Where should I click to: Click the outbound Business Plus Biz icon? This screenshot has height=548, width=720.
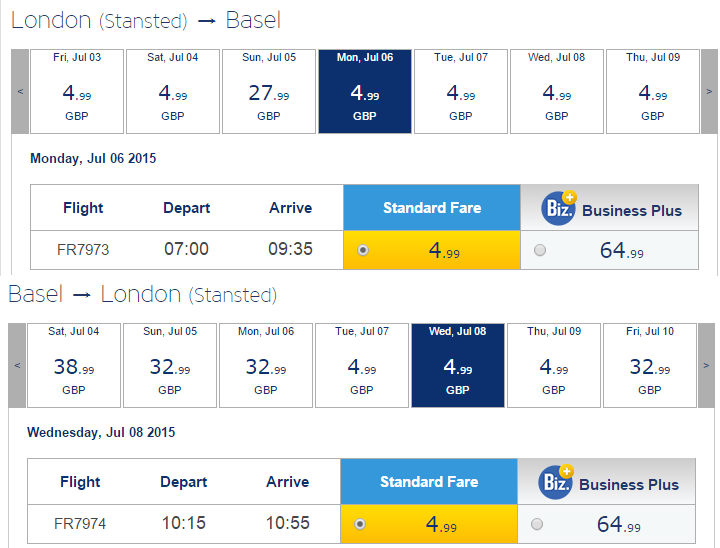click(x=558, y=208)
